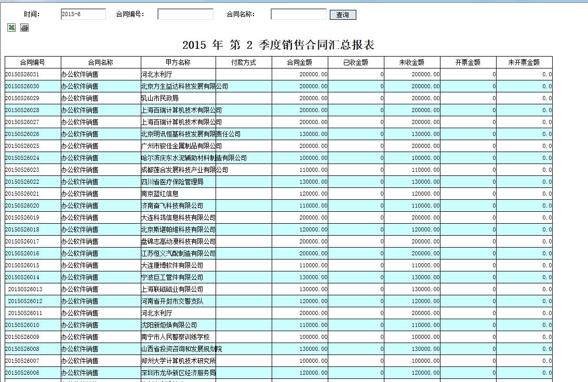Click the 已收金额 column header
This screenshot has width=588, height=382.
(356, 62)
